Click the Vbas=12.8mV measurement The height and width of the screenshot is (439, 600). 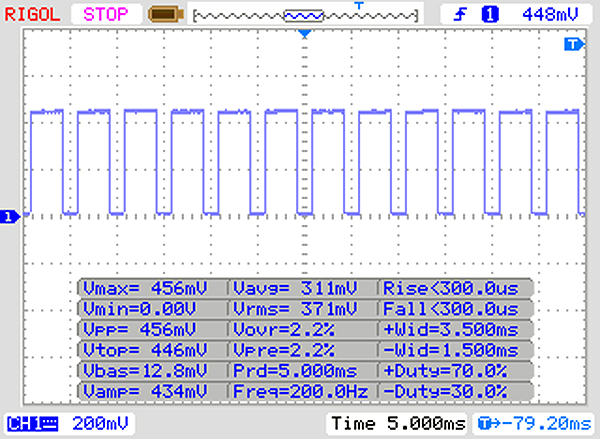(x=145, y=370)
